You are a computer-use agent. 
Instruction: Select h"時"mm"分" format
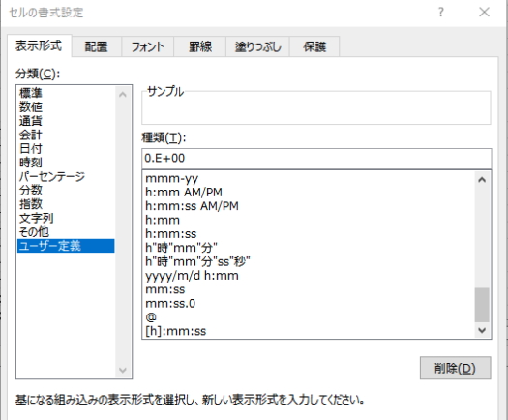coord(309,248)
